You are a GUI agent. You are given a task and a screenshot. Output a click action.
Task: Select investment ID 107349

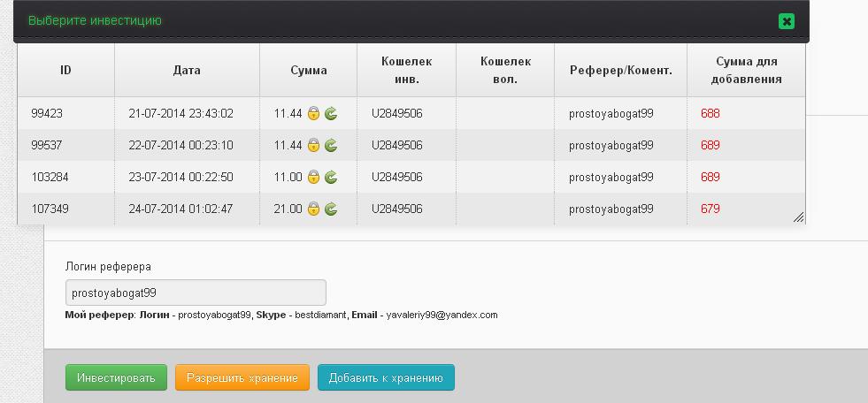(x=50, y=209)
